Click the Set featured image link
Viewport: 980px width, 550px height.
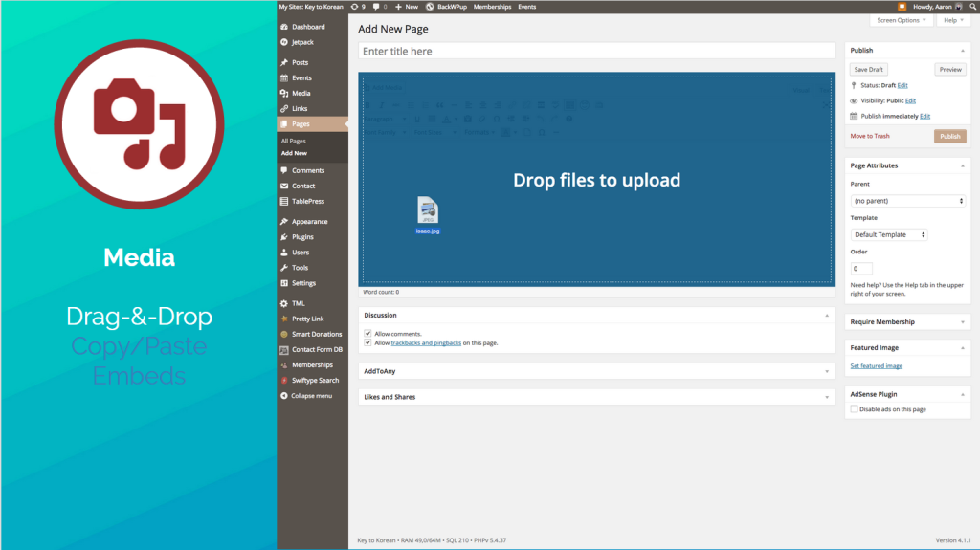[x=876, y=366]
